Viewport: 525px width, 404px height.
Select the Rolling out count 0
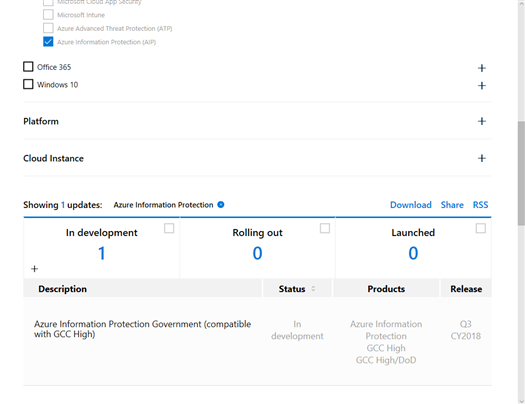click(x=257, y=253)
